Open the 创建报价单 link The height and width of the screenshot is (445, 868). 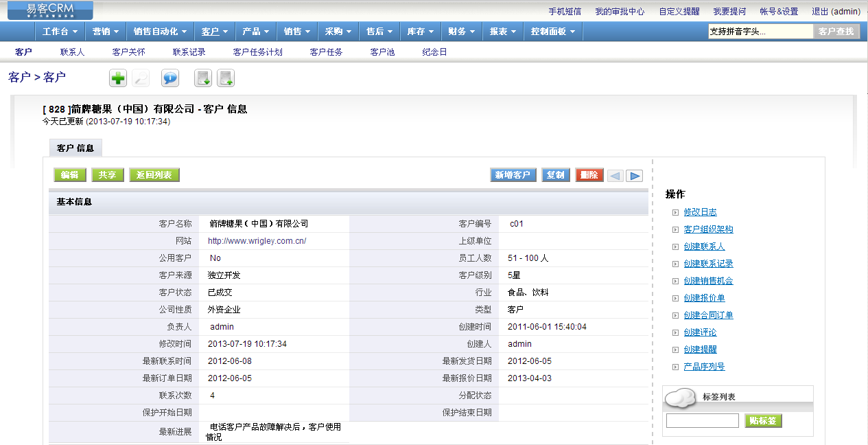(704, 298)
